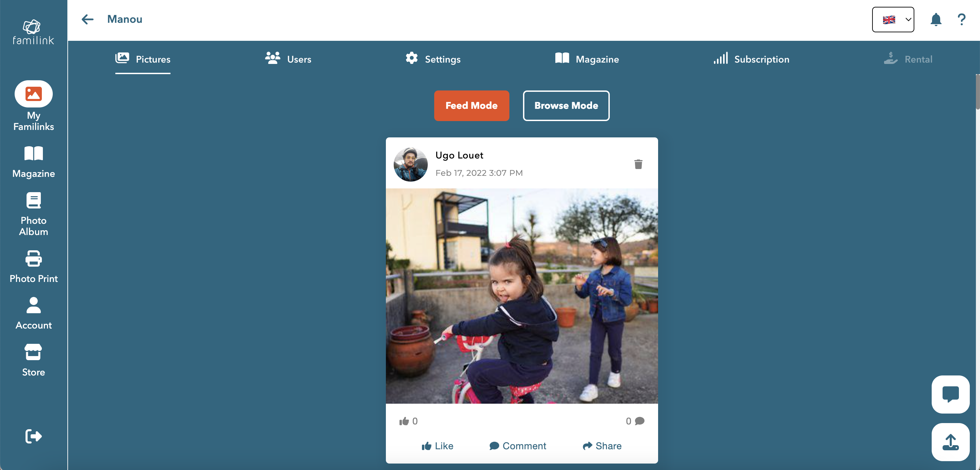This screenshot has width=980, height=470.
Task: Open help via question mark icon
Action: 961,19
